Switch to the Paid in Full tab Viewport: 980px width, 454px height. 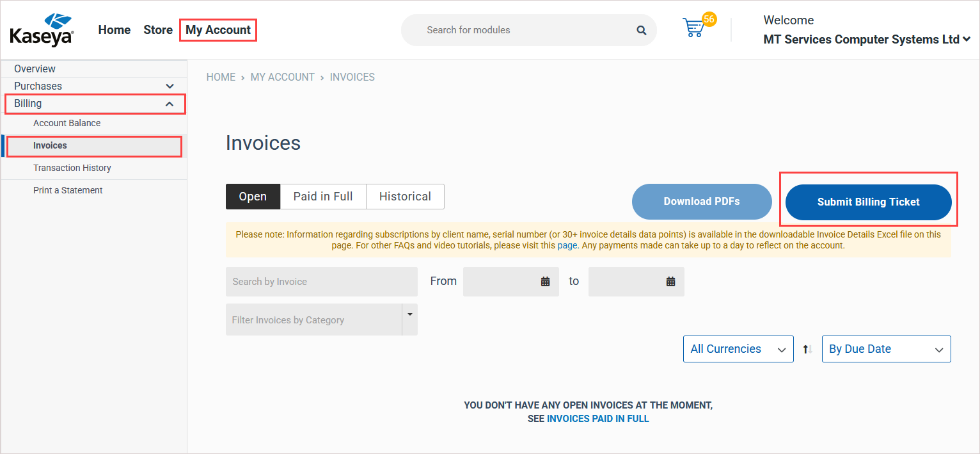[323, 197]
